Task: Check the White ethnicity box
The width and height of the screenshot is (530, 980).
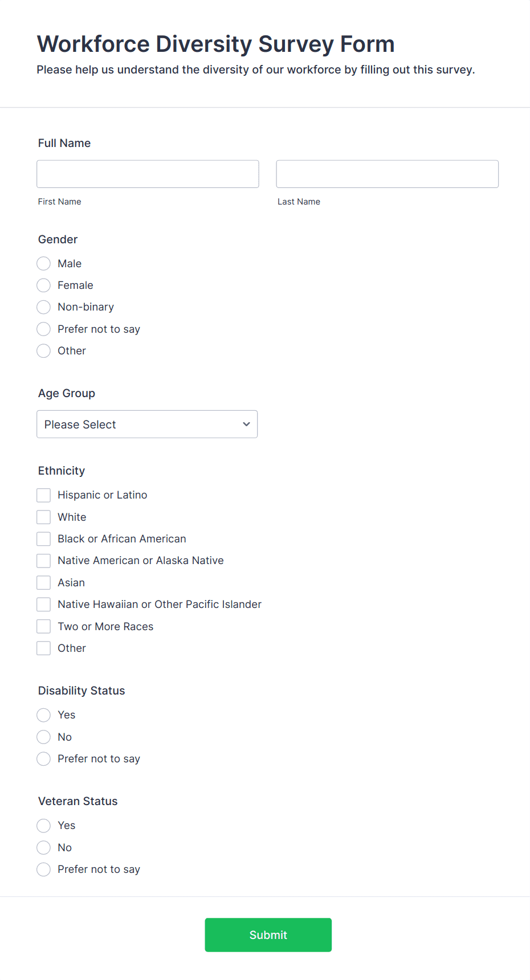Action: pyautogui.click(x=43, y=517)
